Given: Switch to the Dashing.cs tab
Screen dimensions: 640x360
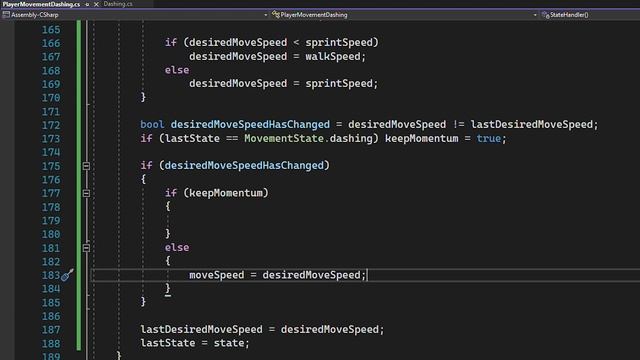Looking at the screenshot, I should [118, 4].
